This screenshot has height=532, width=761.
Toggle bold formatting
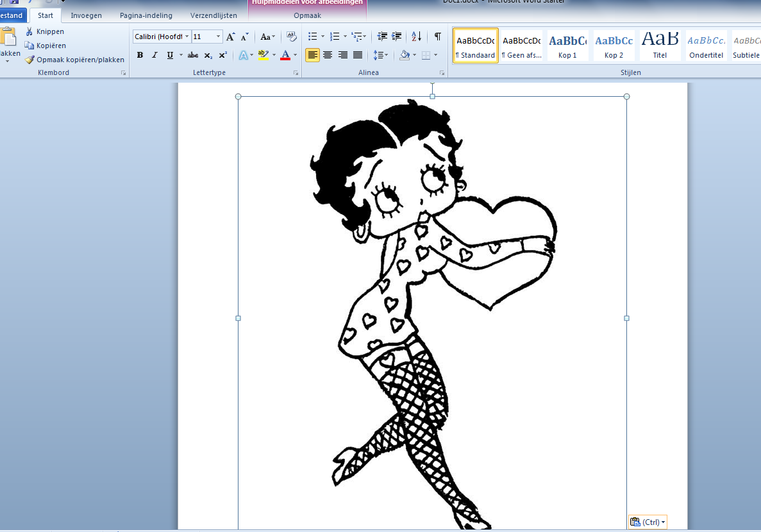click(140, 55)
